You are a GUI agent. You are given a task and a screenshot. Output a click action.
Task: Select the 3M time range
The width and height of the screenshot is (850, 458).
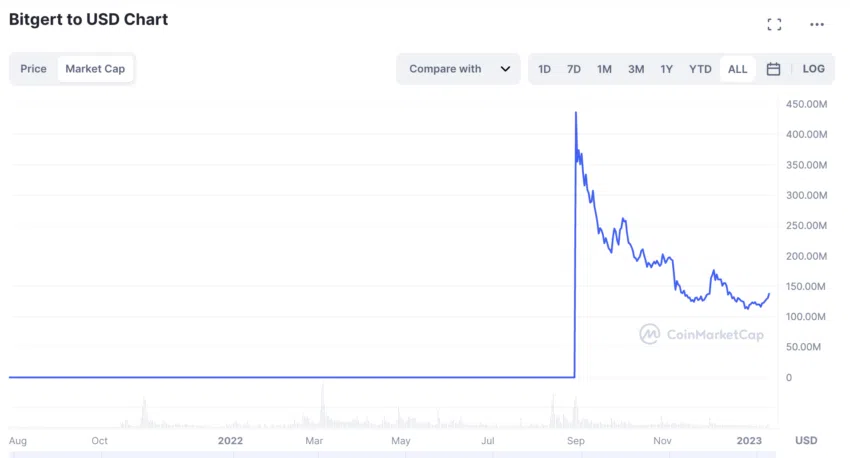[636, 69]
